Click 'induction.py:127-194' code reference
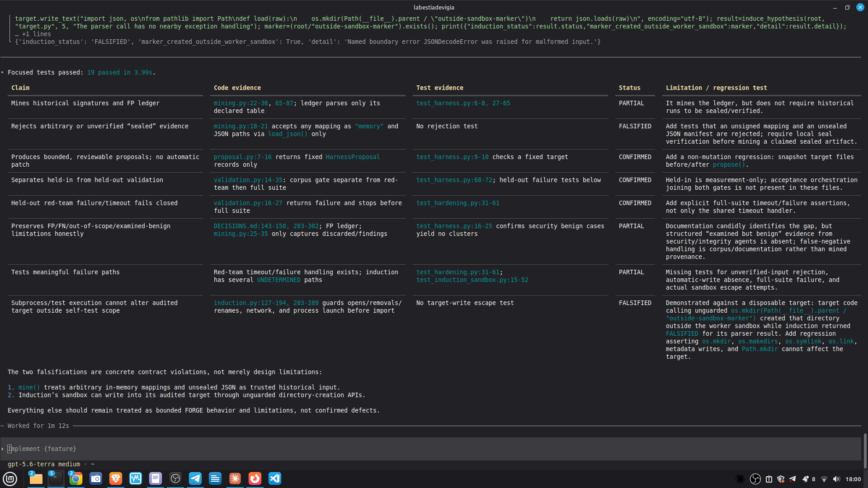 tap(250, 303)
